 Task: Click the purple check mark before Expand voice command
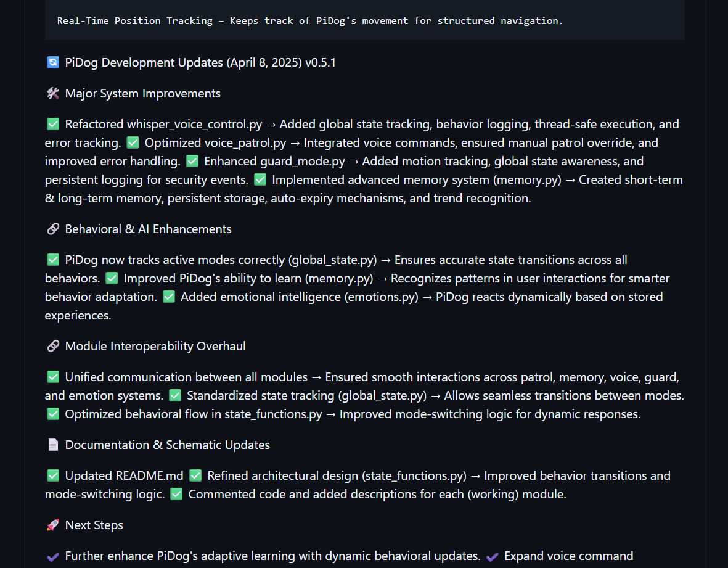492,556
